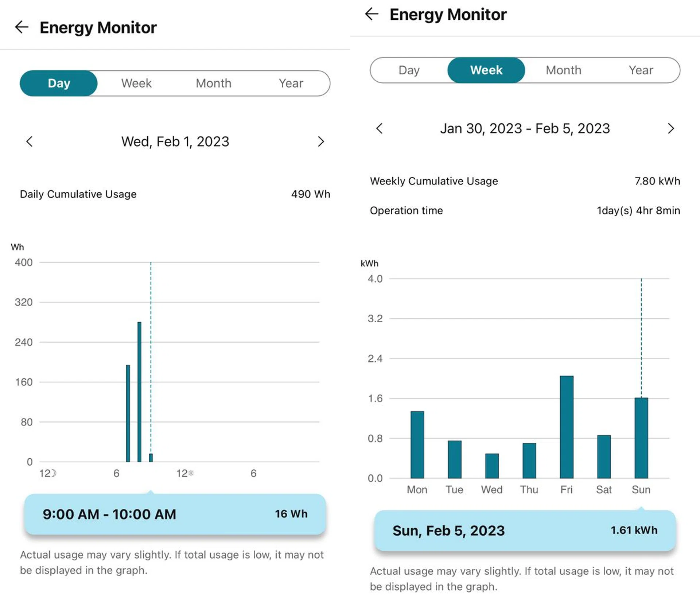700x602 pixels.
Task: Go to next week after Feb 5
Action: pyautogui.click(x=670, y=128)
